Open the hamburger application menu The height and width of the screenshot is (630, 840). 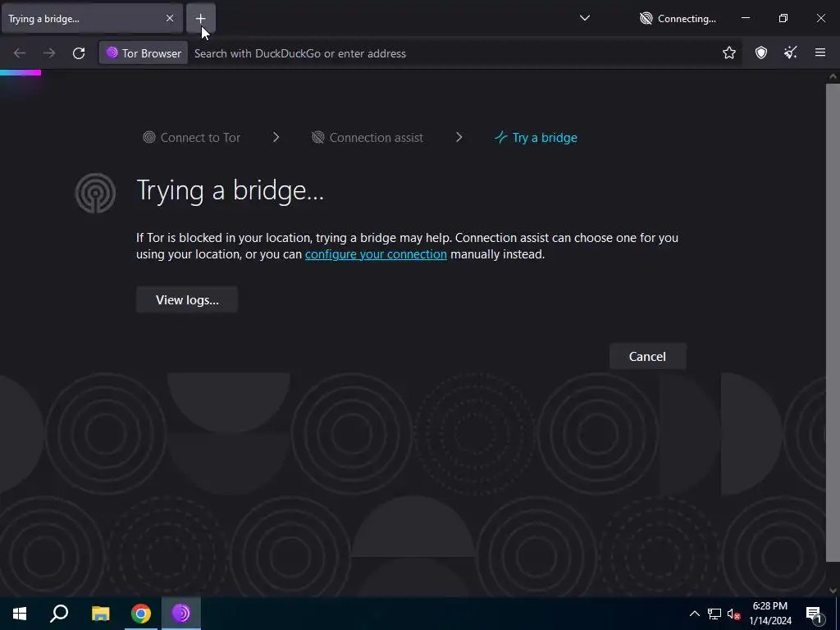(819, 52)
